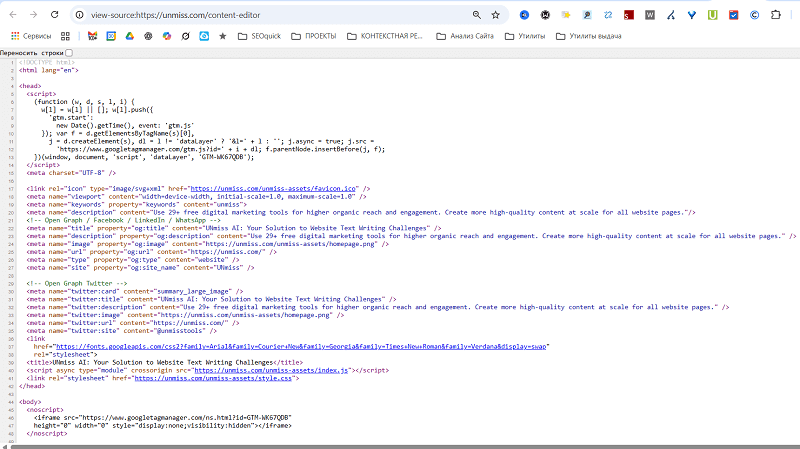Open the dark red S extension
Viewport: 800px width, 449px height.
tap(629, 15)
